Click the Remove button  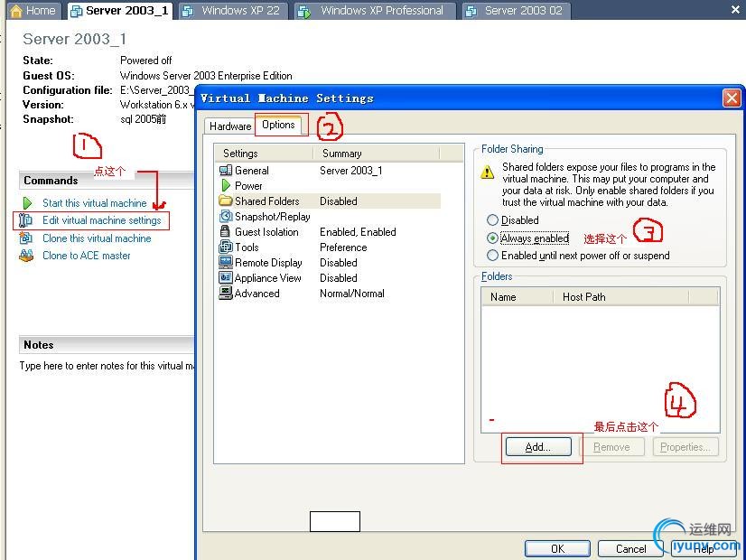[611, 447]
